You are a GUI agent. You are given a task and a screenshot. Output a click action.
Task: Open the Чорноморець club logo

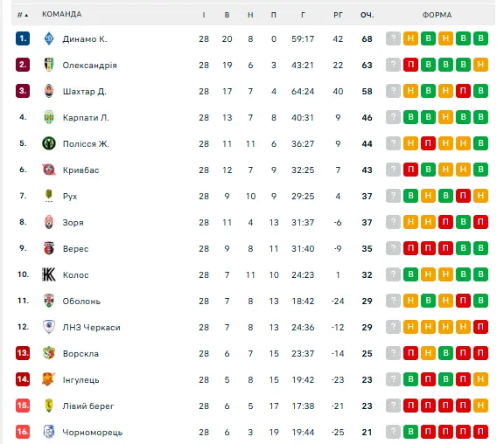pos(49,432)
